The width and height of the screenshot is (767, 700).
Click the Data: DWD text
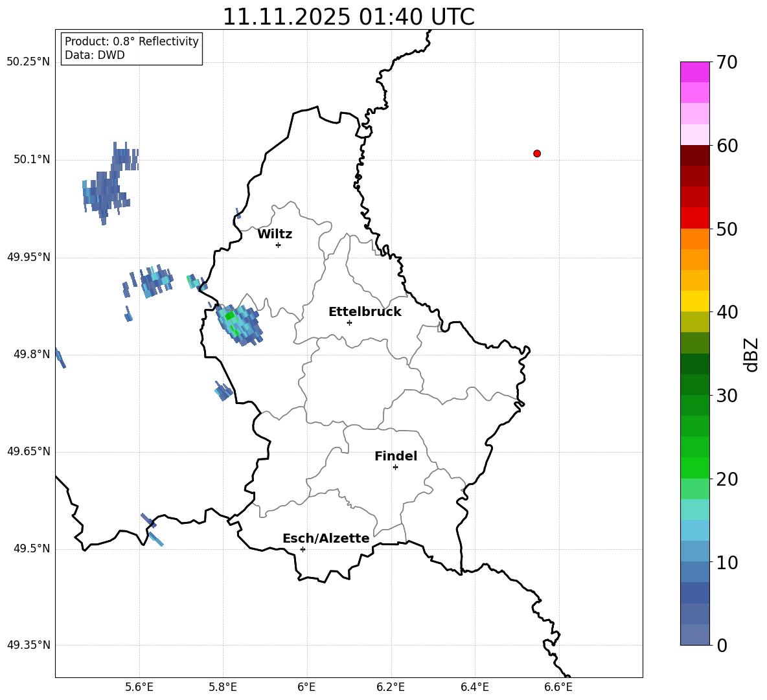(x=95, y=55)
